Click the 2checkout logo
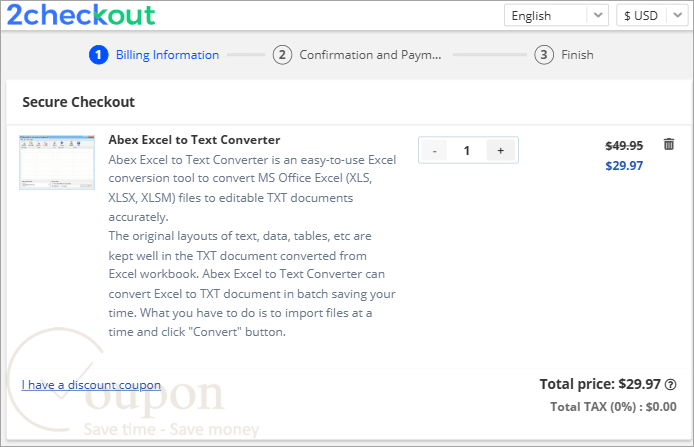Image resolution: width=694 pixels, height=447 pixels. 81,15
